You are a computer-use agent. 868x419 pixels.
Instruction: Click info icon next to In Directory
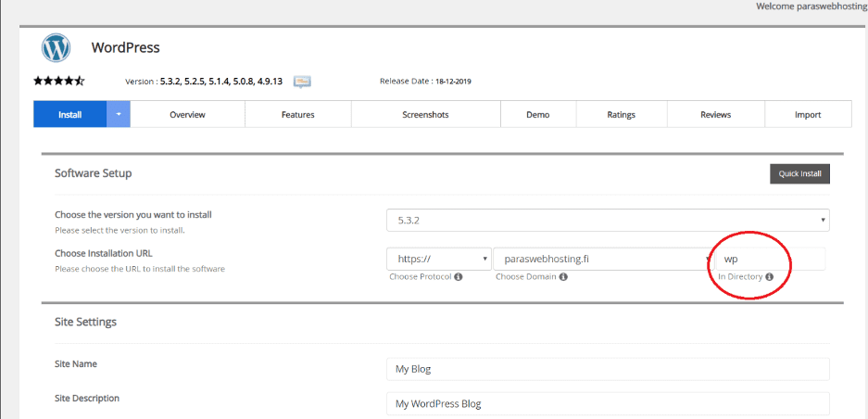tap(769, 276)
